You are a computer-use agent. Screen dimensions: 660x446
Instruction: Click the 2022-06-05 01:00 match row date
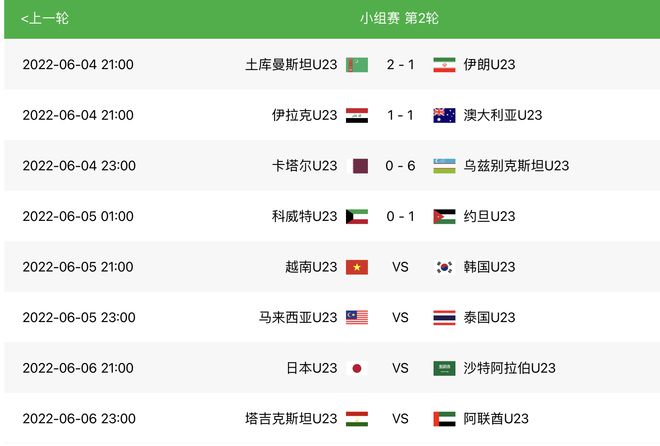point(78,216)
